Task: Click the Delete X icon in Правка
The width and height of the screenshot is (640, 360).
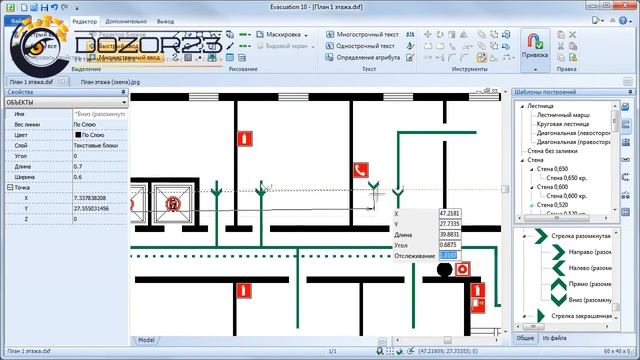Action: click(x=573, y=35)
